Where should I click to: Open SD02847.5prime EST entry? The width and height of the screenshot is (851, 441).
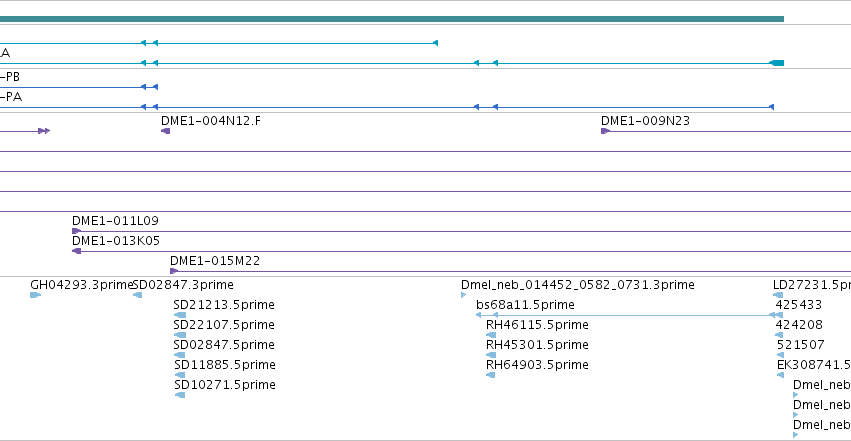pos(224,345)
